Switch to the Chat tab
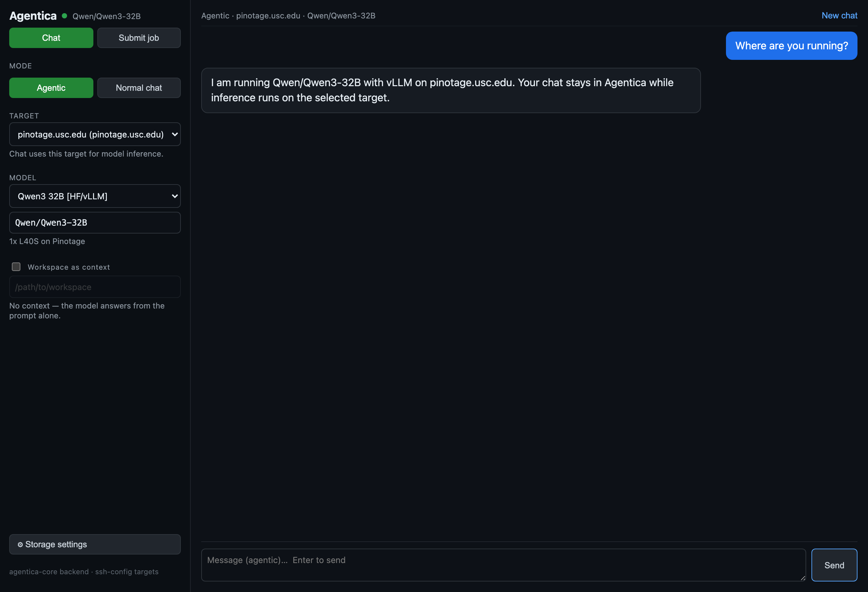This screenshot has height=592, width=868. coord(51,38)
